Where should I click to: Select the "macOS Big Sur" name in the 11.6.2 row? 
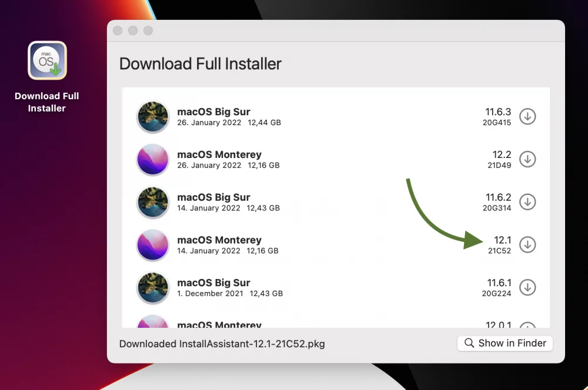(x=213, y=197)
